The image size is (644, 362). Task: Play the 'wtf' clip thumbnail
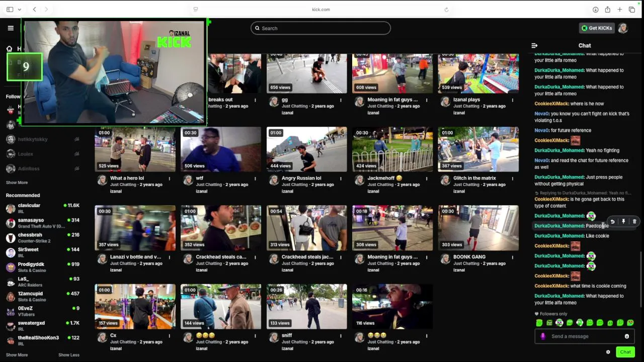[x=221, y=149]
